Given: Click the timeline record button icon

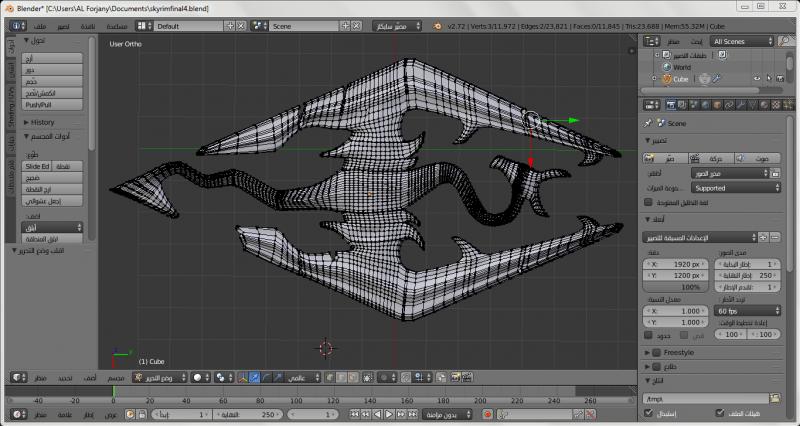Looking at the screenshot, I should [487, 413].
